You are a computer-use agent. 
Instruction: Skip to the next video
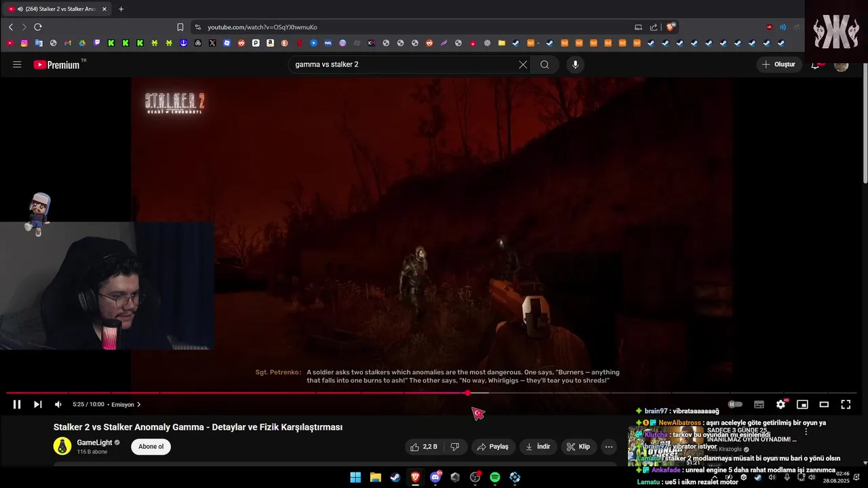coord(38,405)
